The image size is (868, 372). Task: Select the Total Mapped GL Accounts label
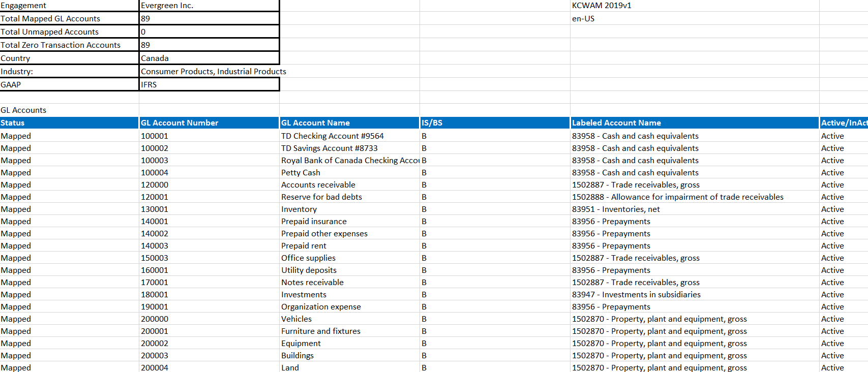pos(69,19)
